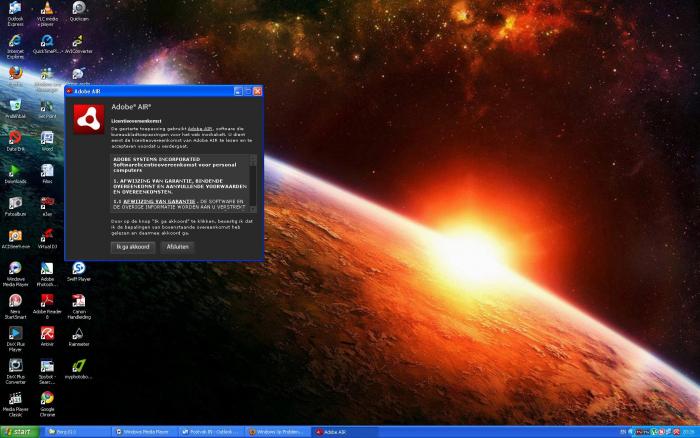
Task: Open the Recycle Bin (Prullenbak) icon
Action: pos(15,108)
